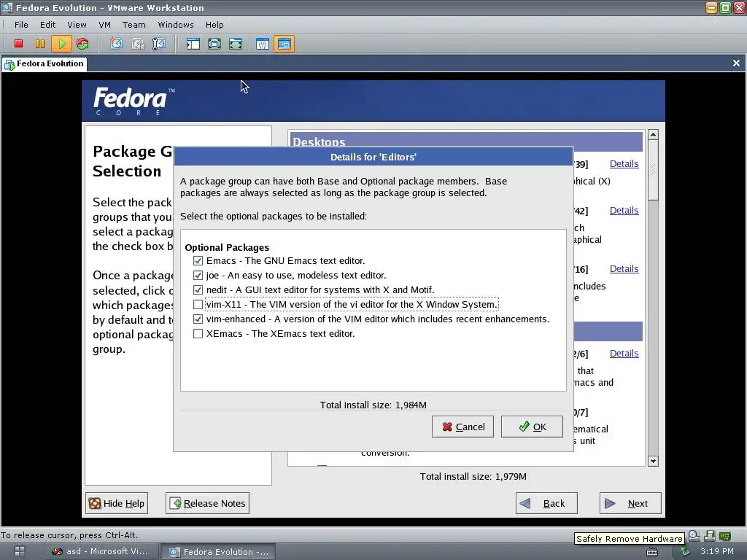Open Details link beside the 2/6] count
This screenshot has width=747, height=560.
click(624, 354)
